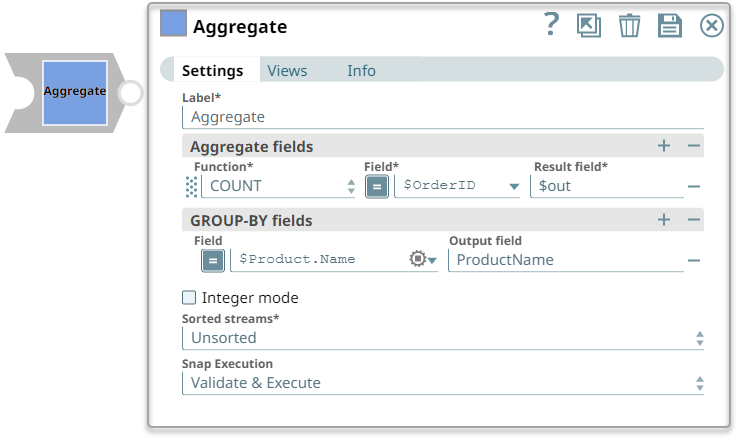Screen dimensions: 747x440
Task: Enable the Integer mode checkbox
Action: tap(189, 297)
